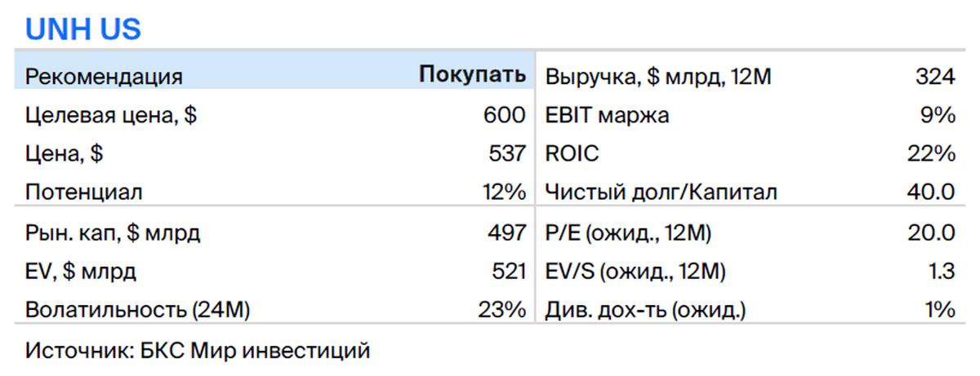Viewport: 980px width, 376px height.
Task: Click the UNH US ticker heading
Action: click(83, 29)
